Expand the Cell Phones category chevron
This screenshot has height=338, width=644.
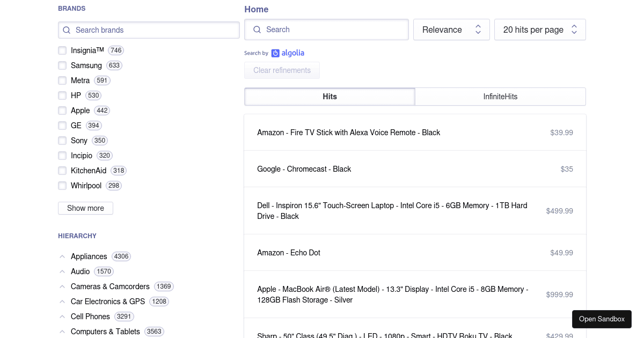coord(62,317)
